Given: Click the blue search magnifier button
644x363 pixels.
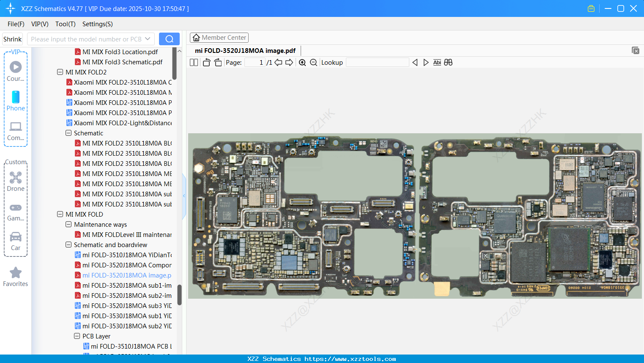Looking at the screenshot, I should pos(169,38).
